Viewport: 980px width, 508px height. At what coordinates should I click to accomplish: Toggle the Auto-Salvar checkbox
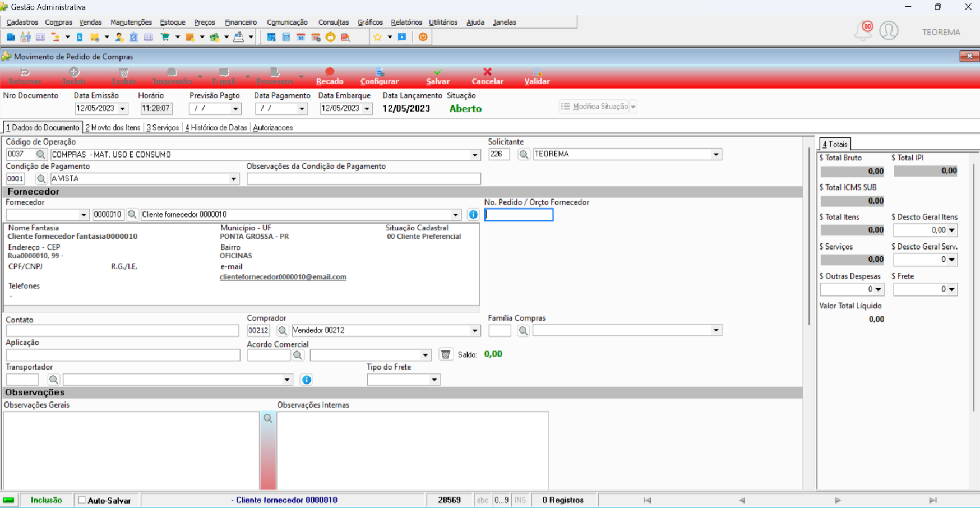coord(82,500)
